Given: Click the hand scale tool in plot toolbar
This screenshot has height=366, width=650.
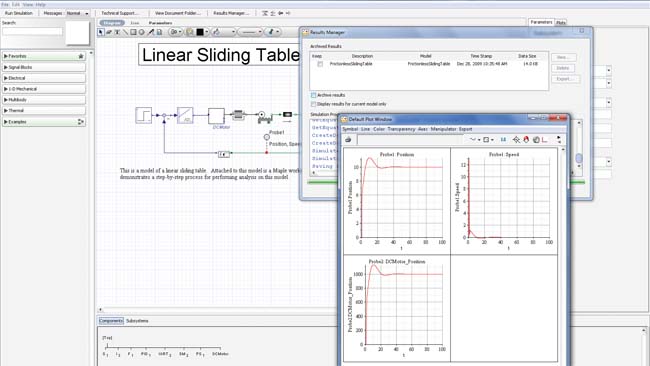Looking at the screenshot, I should pos(536,140).
